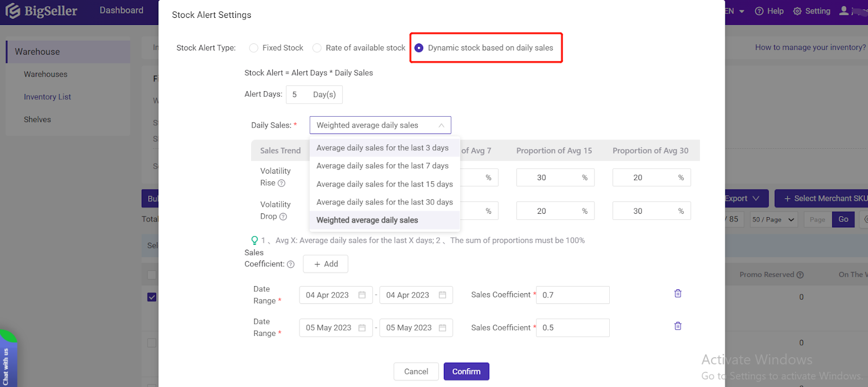Screen dimensions: 868x387
Task: Delete the 05 May 2023 date range row
Action: tap(678, 326)
